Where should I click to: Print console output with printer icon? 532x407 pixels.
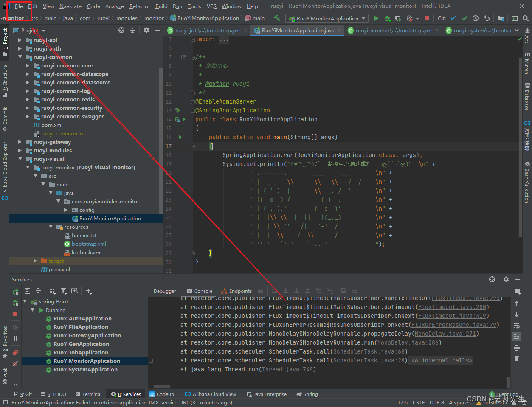(x=517, y=348)
